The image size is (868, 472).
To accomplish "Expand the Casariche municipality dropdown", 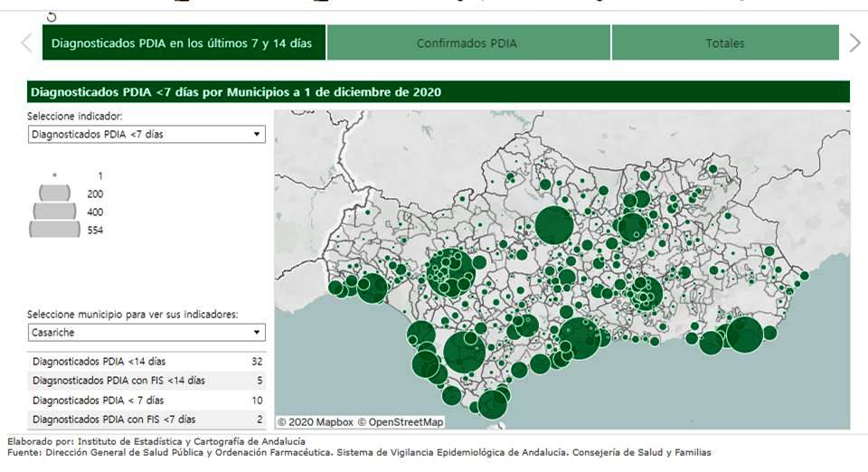I will point(146,332).
